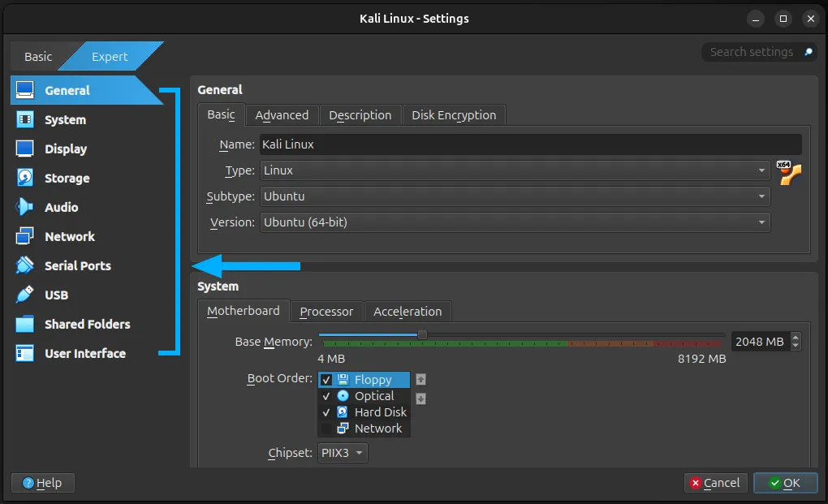This screenshot has height=504, width=828.
Task: Open the Subtype dropdown showing Ubuntu
Action: pos(515,196)
